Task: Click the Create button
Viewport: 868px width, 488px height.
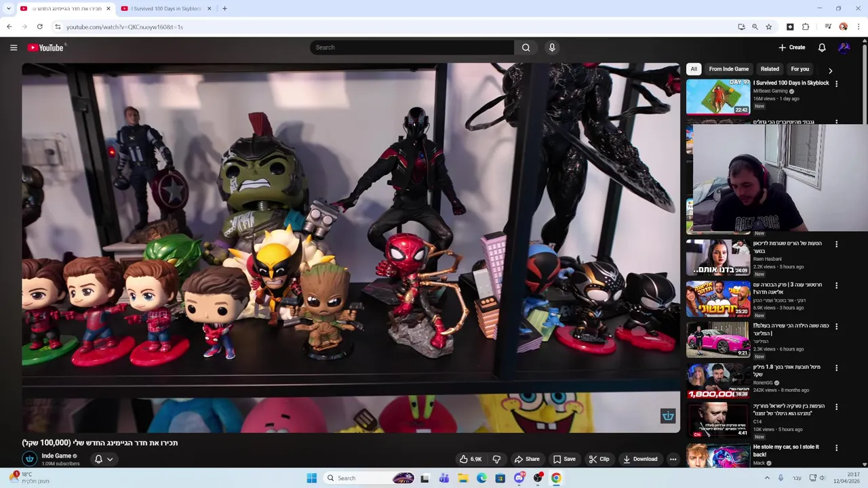Action: (x=791, y=47)
